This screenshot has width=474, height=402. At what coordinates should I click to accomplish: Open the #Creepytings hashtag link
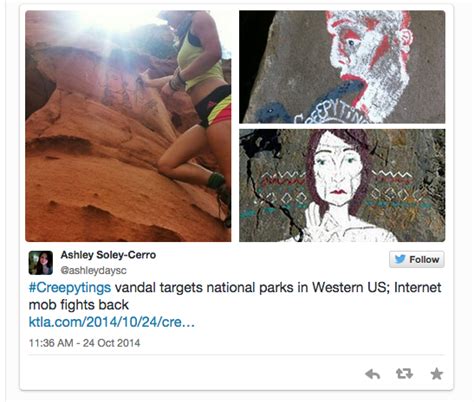(70, 287)
